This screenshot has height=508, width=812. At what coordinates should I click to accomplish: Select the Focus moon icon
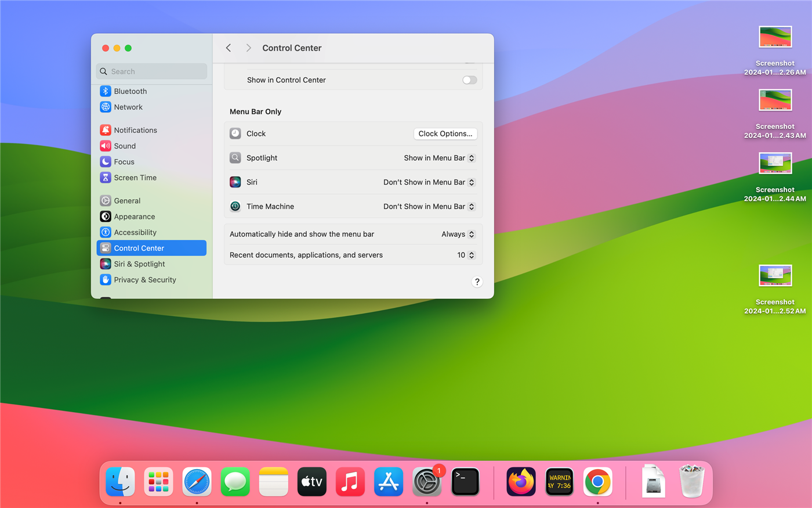click(x=106, y=162)
